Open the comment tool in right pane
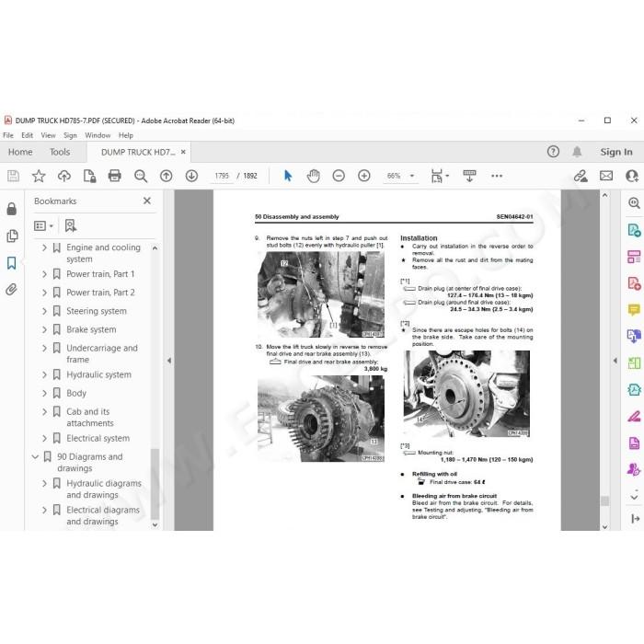Viewport: 644px width, 644px height. click(634, 310)
